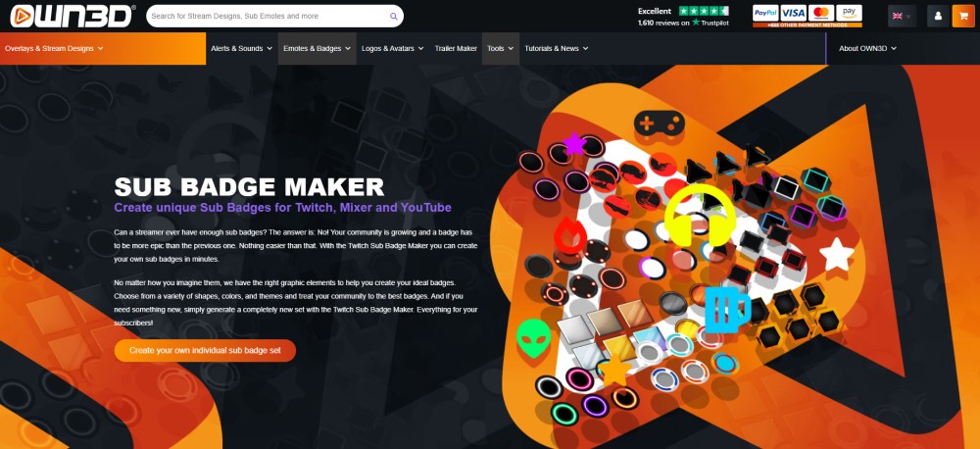Click the Visa payment icon
This screenshot has width=980, height=449.
click(793, 13)
